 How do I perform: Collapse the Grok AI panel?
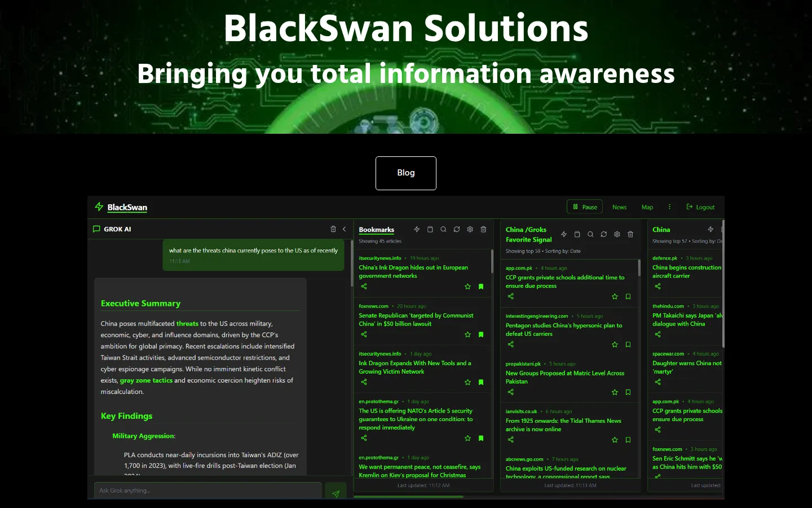[344, 229]
